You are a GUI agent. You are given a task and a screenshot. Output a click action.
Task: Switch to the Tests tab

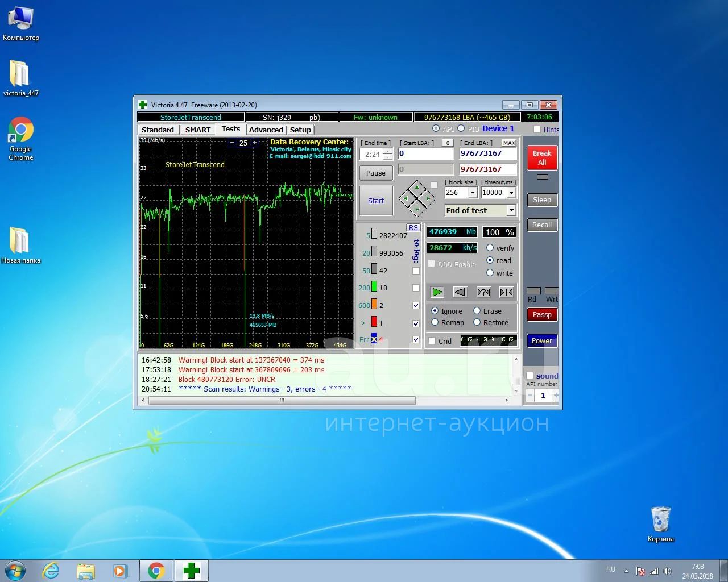231,129
